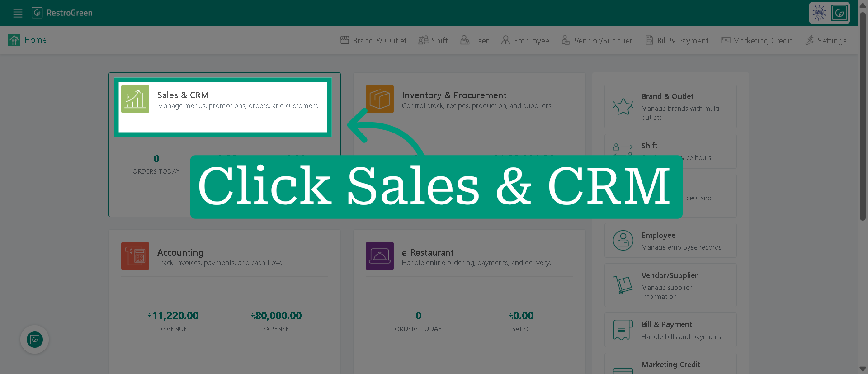Click the Vendor/Supplier cart icon

(x=623, y=285)
